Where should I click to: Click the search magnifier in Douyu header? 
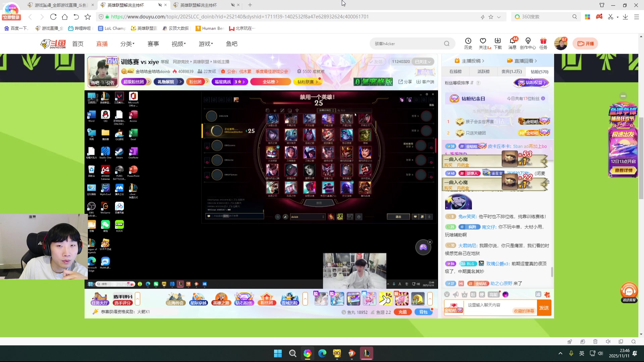coord(446,44)
